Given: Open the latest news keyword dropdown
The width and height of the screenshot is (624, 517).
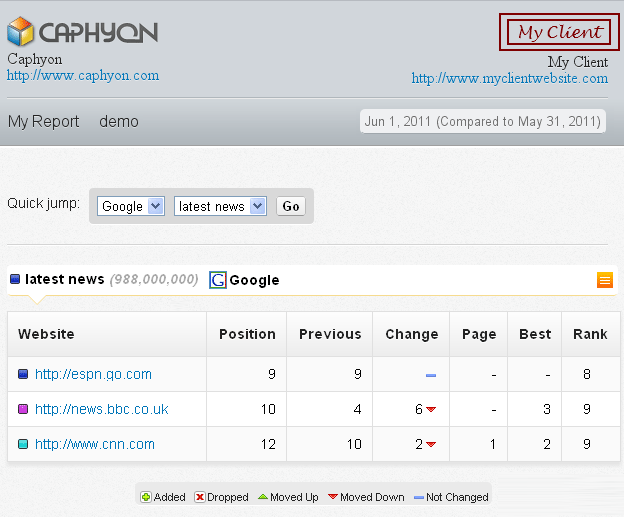Looking at the screenshot, I should pos(220,206).
